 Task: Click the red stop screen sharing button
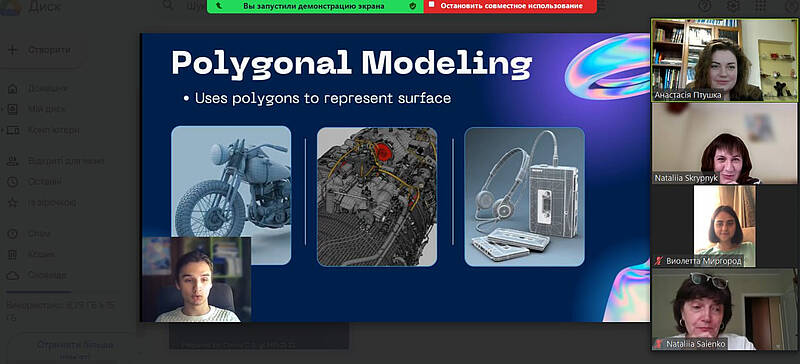click(510, 6)
